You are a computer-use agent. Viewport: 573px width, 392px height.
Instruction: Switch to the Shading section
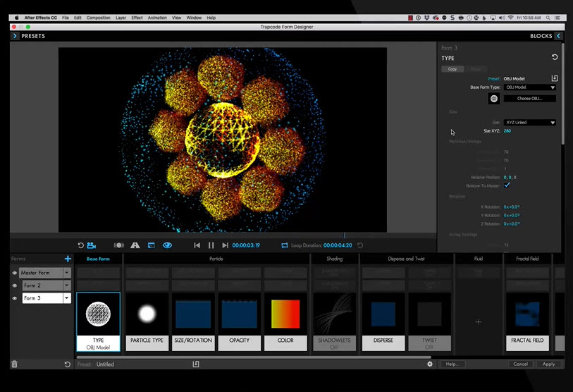[334, 259]
